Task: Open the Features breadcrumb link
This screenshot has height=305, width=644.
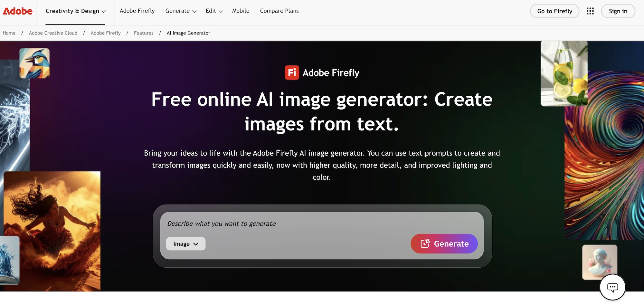Action: coord(144,33)
